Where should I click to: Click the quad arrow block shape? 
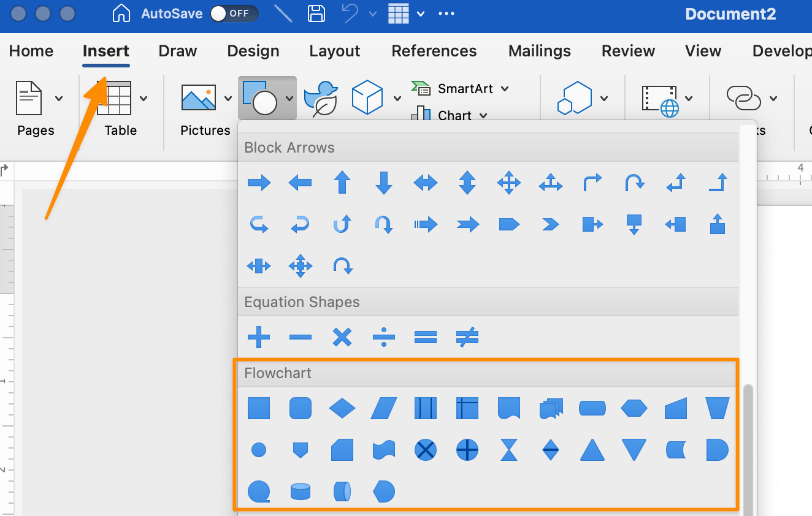point(508,183)
